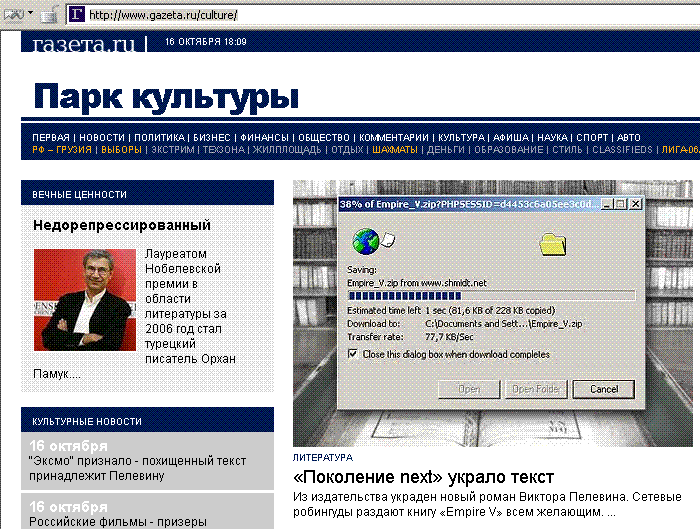
Task: Expand the dropdown arrow beside the binoculars icon
Action: click(x=30, y=14)
